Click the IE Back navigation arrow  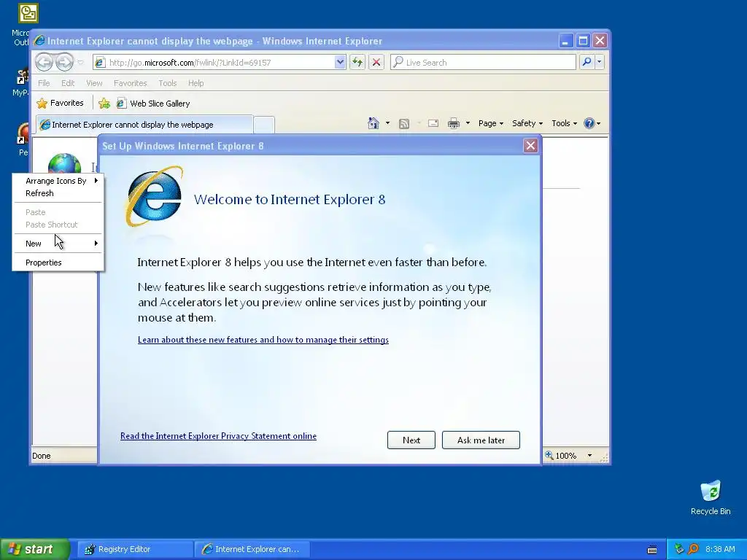click(x=44, y=62)
